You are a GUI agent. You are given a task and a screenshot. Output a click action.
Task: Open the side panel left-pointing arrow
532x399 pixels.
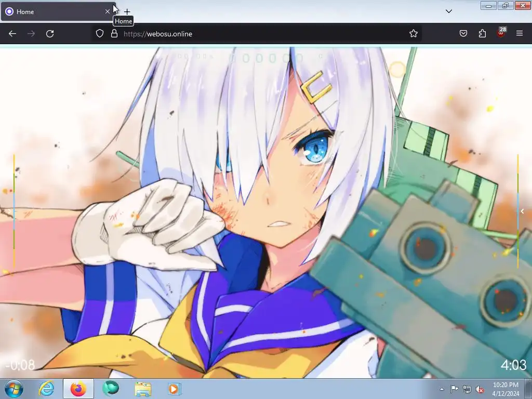[522, 211]
